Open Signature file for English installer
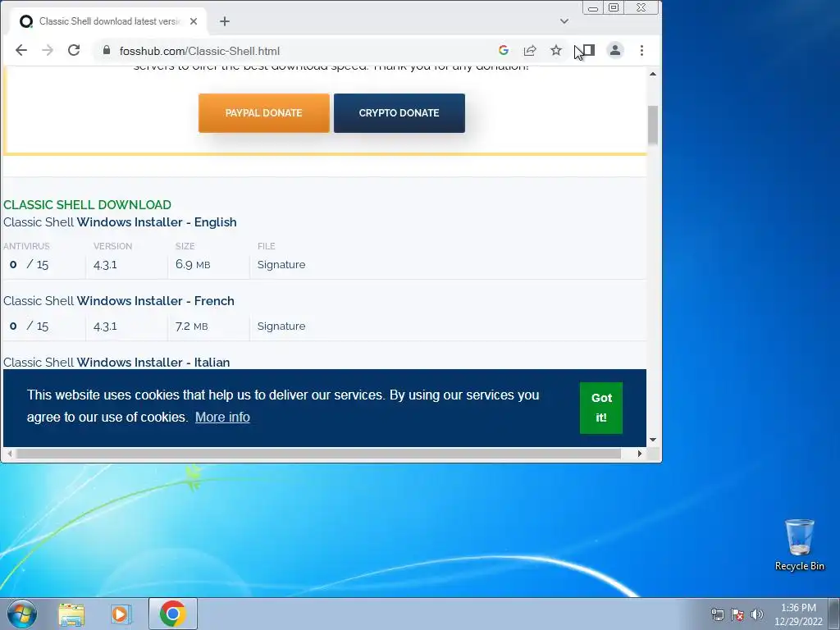The image size is (840, 630). 281,265
